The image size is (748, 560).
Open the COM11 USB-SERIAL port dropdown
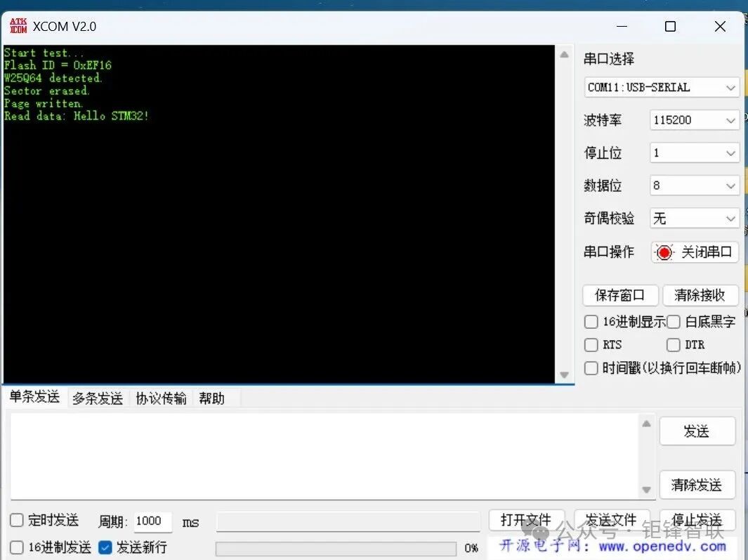(662, 87)
